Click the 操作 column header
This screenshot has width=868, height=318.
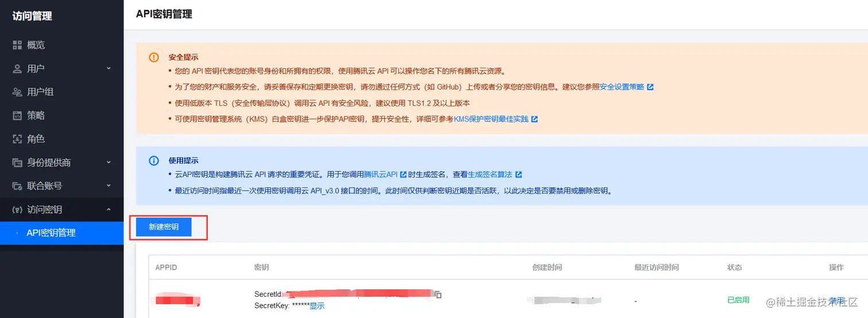click(836, 267)
